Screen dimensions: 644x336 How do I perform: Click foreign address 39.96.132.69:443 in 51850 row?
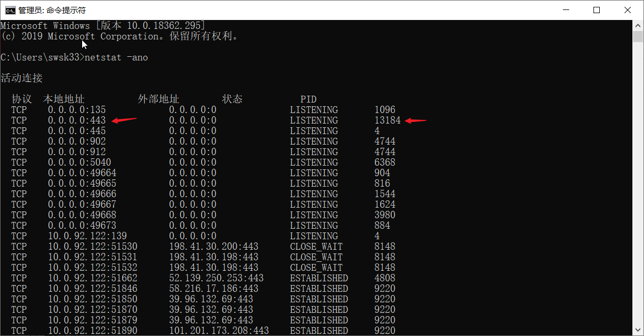click(x=211, y=299)
